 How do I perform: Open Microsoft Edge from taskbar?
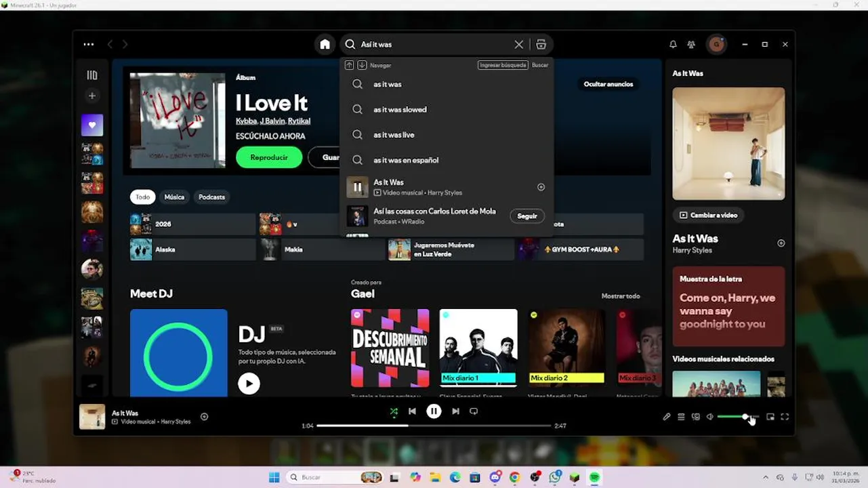(x=455, y=477)
